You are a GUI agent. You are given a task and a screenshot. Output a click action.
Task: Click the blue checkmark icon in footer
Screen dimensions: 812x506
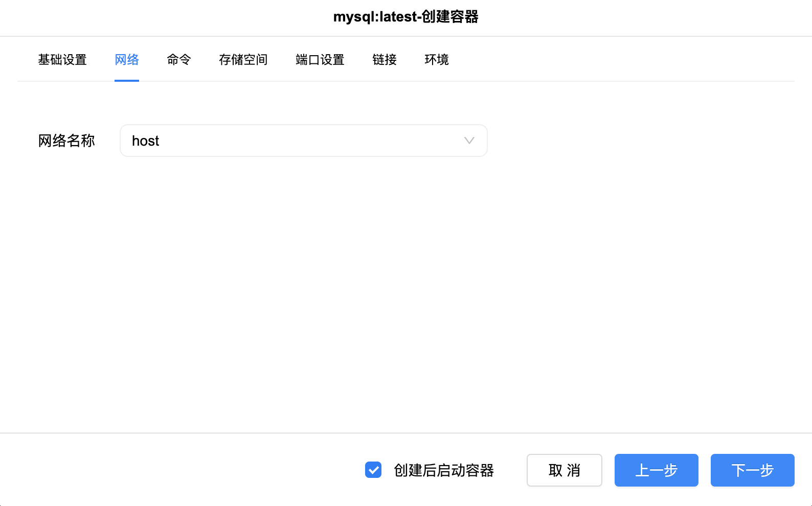[373, 470]
